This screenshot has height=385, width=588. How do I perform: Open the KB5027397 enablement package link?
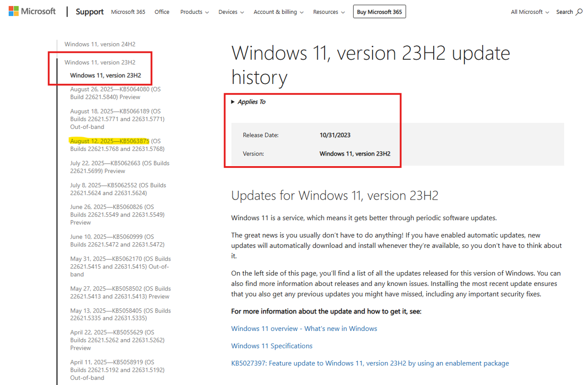370,363
